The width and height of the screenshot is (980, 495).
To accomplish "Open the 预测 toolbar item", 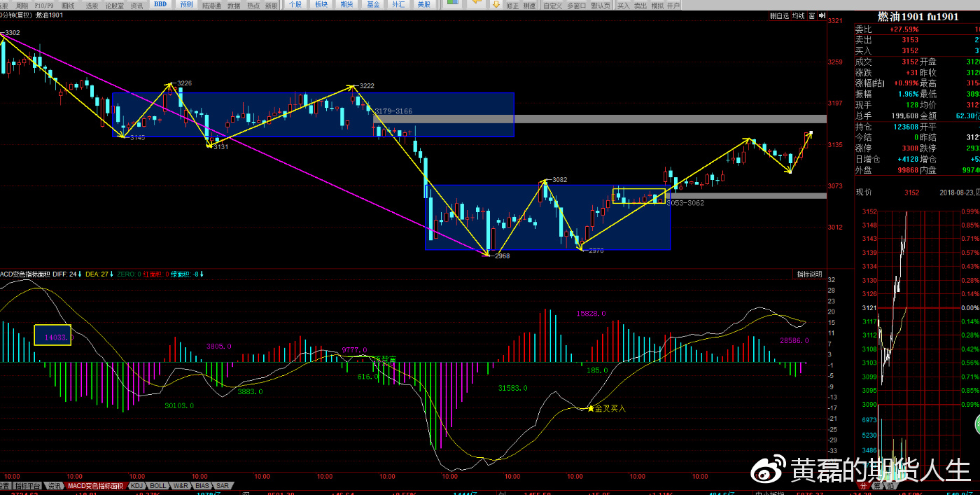I will coord(186,5).
